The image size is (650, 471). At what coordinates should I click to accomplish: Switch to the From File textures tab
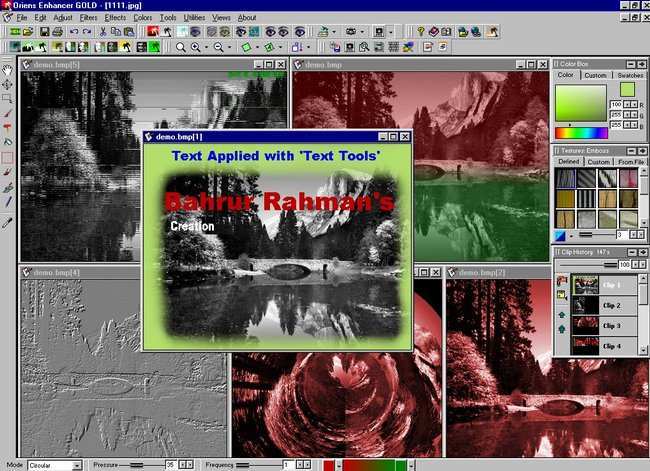click(631, 162)
